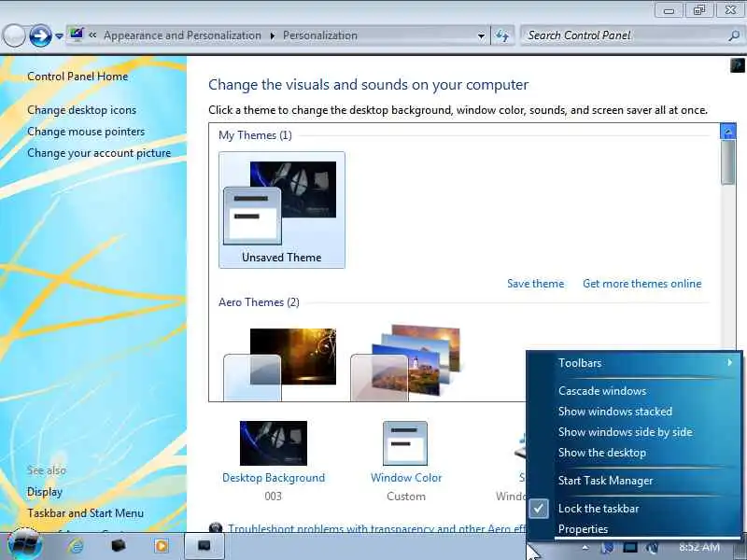Click the theme list scrollbar thumb

click(728, 162)
